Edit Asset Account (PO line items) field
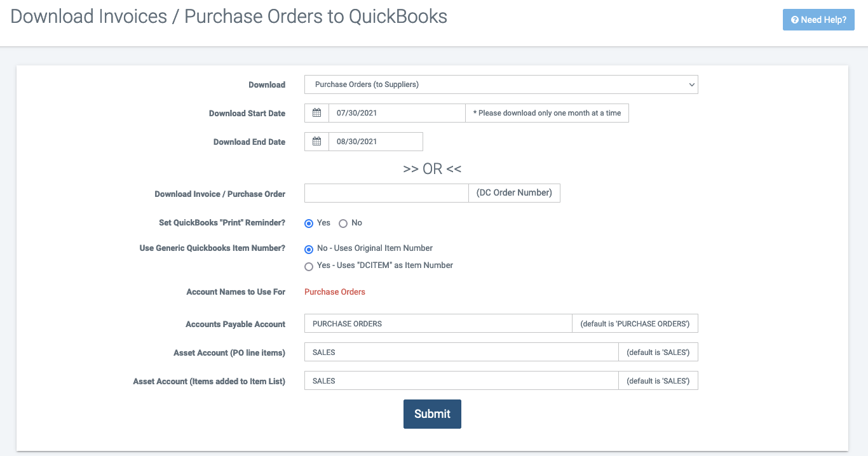 pyautogui.click(x=461, y=352)
